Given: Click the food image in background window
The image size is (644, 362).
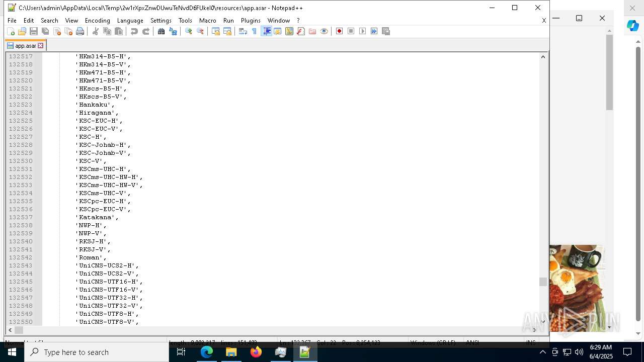Looking at the screenshot, I should [577, 288].
